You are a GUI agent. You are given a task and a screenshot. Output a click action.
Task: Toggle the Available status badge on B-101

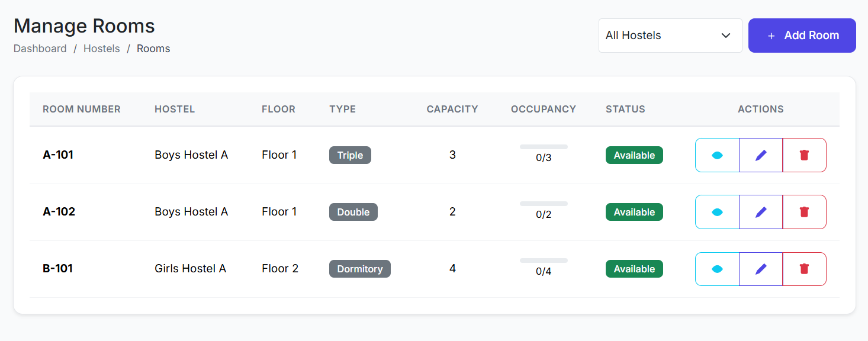(634, 268)
